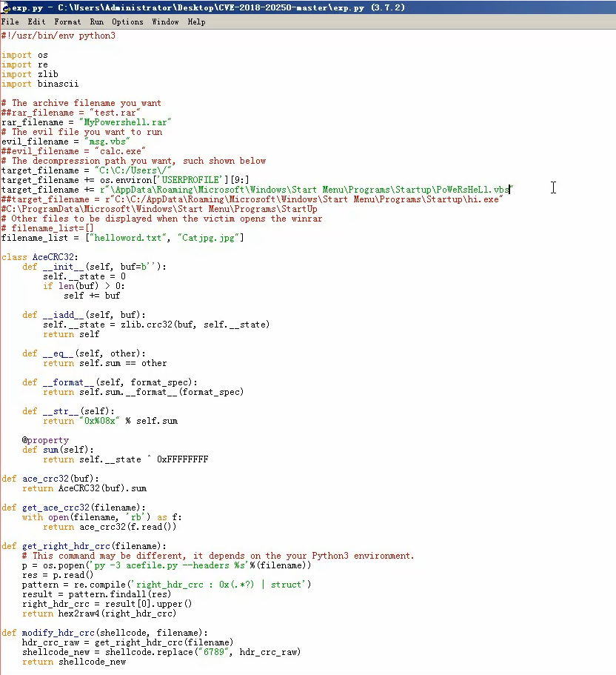Click the '__str__' method definition

pos(69,411)
